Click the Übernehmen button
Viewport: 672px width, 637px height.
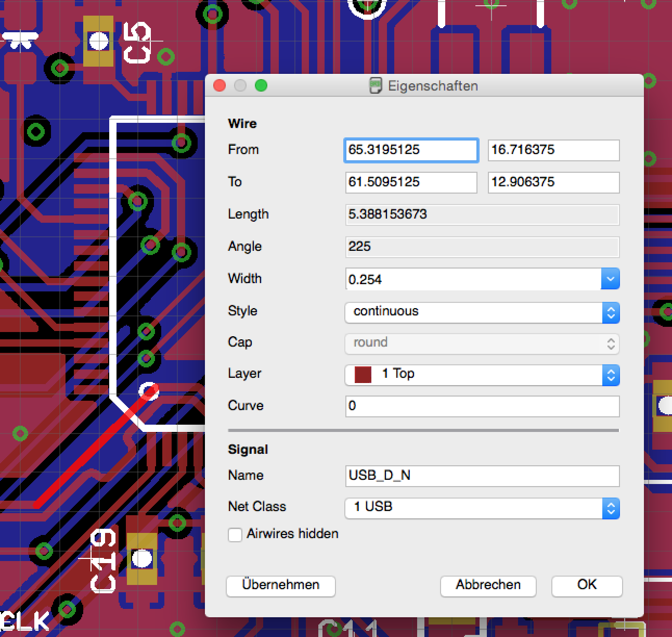pyautogui.click(x=281, y=585)
